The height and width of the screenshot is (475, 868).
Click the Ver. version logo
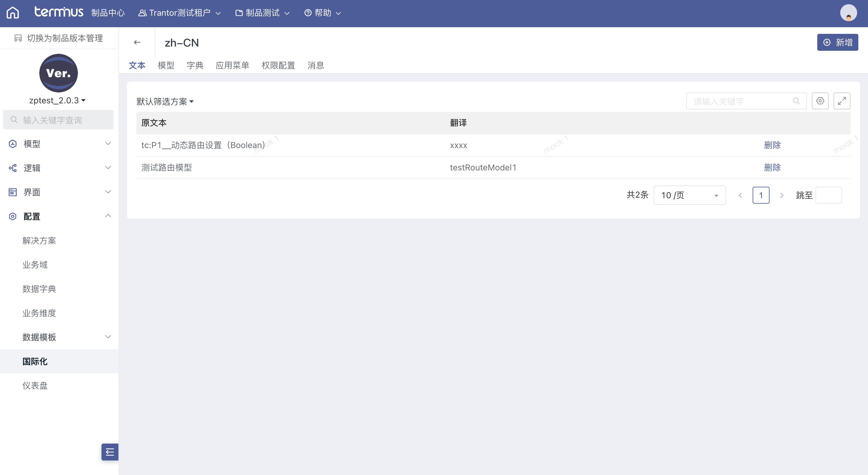[x=58, y=73]
